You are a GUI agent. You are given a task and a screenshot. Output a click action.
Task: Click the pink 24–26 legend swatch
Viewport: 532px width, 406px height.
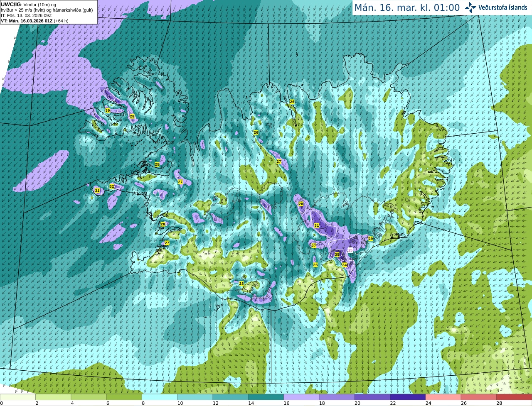click(x=443, y=397)
